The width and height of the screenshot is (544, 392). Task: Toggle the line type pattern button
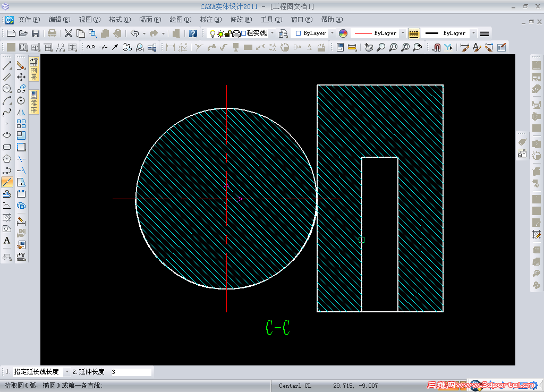click(414, 33)
